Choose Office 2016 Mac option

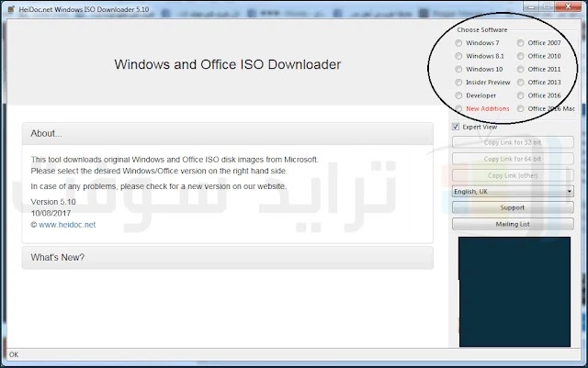click(x=521, y=108)
